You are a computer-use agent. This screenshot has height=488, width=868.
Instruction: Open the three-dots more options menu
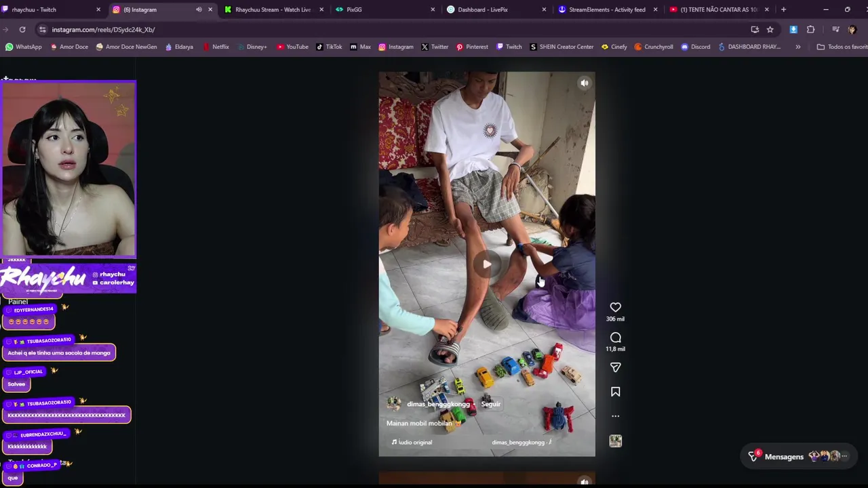(615, 416)
